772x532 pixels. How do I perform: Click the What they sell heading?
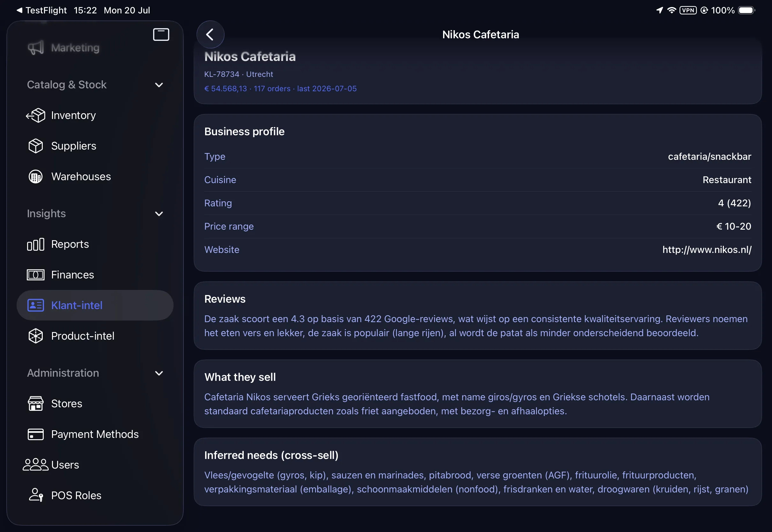tap(240, 377)
